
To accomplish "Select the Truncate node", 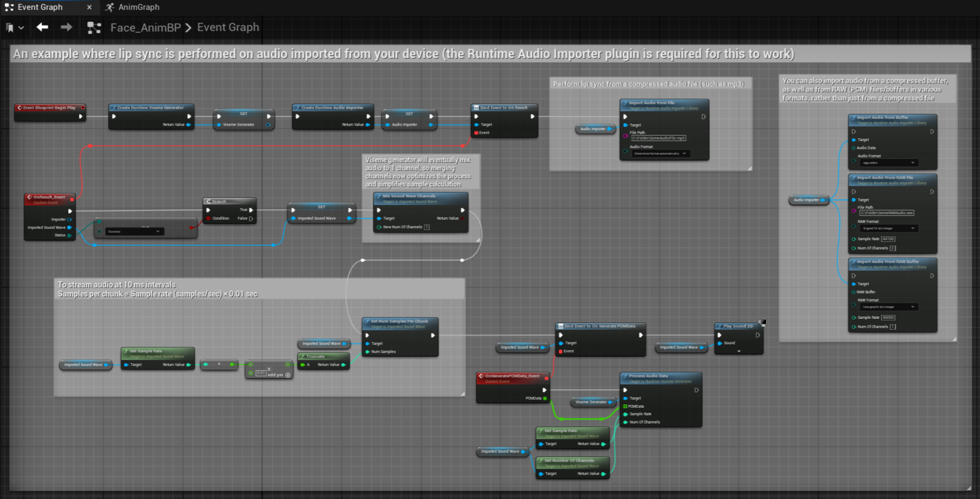I will [323, 361].
